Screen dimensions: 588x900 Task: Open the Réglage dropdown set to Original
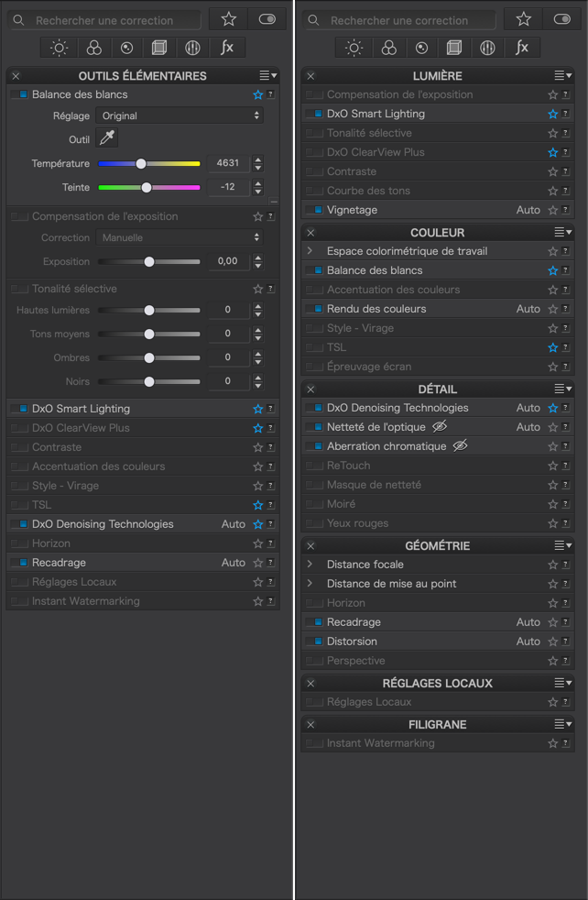180,115
